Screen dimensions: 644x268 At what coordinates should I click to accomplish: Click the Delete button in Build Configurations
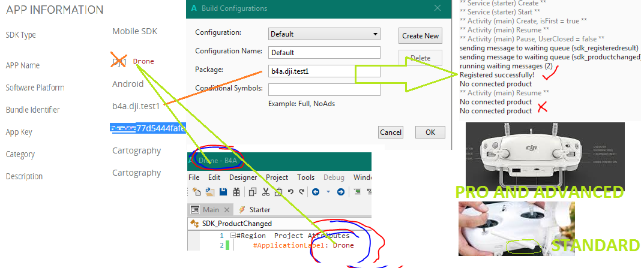(420, 58)
